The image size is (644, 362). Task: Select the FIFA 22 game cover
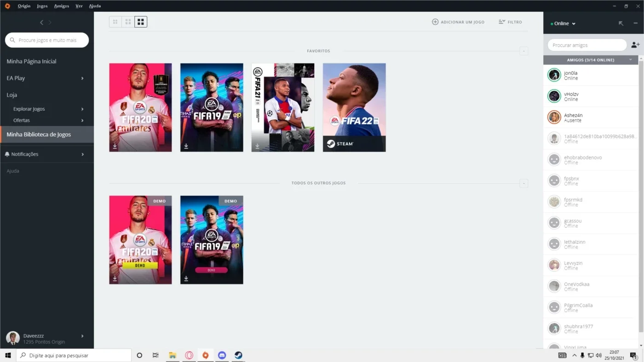(354, 107)
